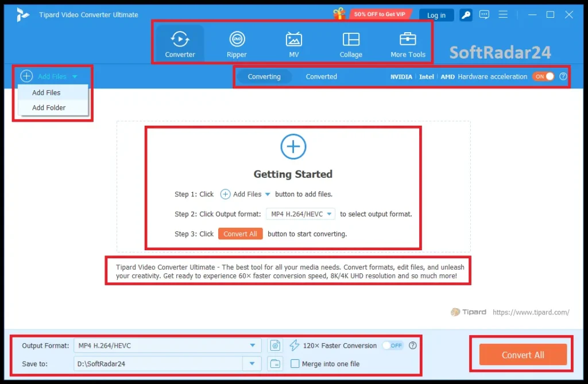Expand the Save to dropdown arrow
Viewport: 588px width, 384px height.
(252, 363)
